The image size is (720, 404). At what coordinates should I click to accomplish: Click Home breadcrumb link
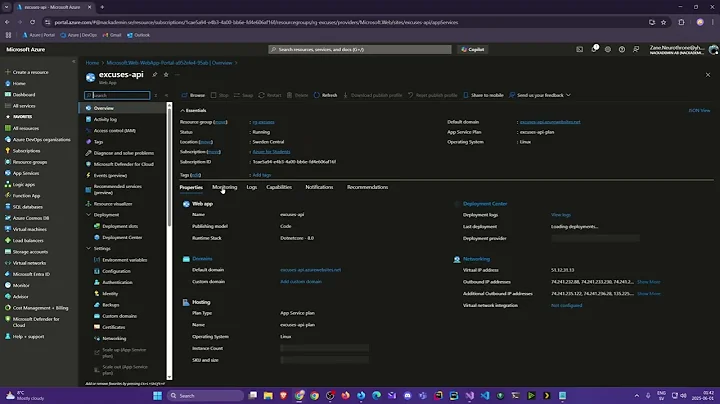pyautogui.click(x=92, y=63)
